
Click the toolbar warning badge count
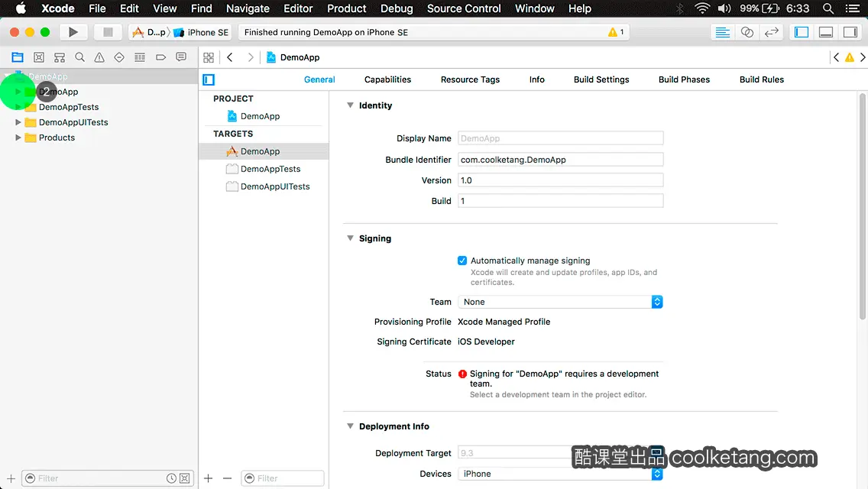pos(616,32)
